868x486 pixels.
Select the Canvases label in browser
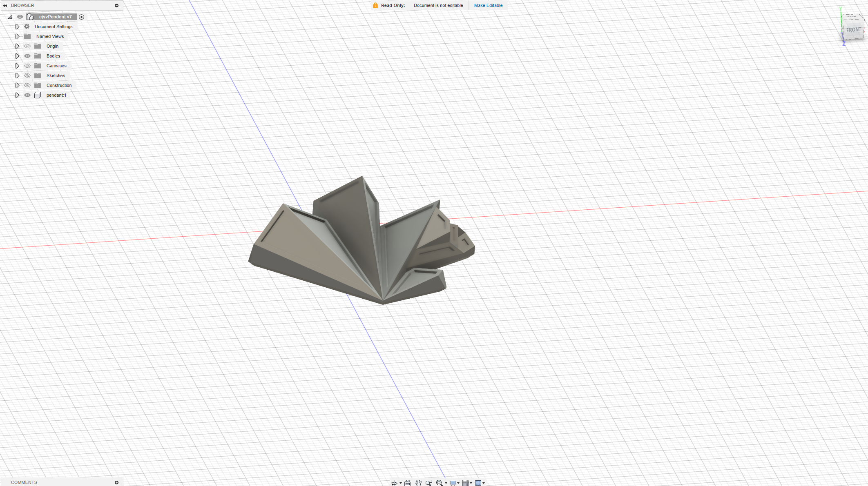click(56, 66)
